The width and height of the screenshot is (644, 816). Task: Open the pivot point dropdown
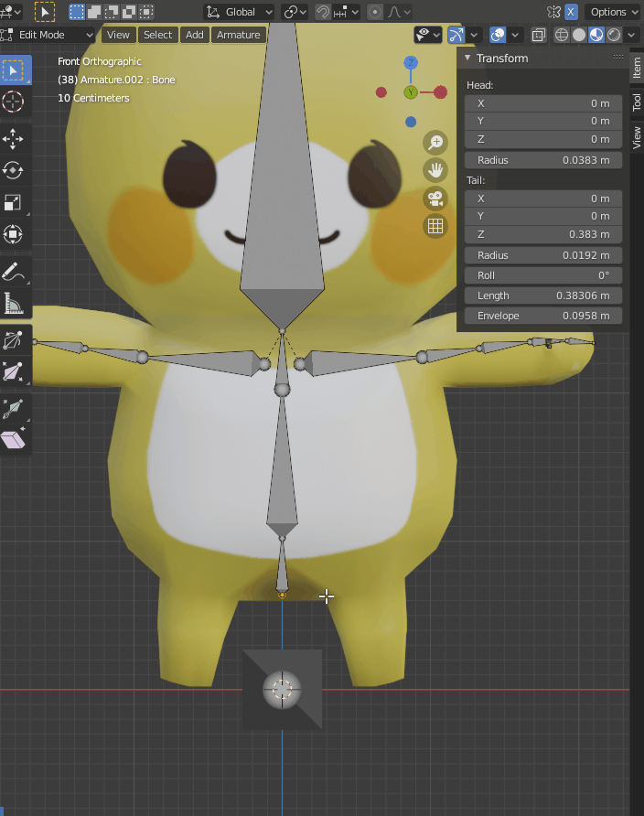click(x=295, y=12)
